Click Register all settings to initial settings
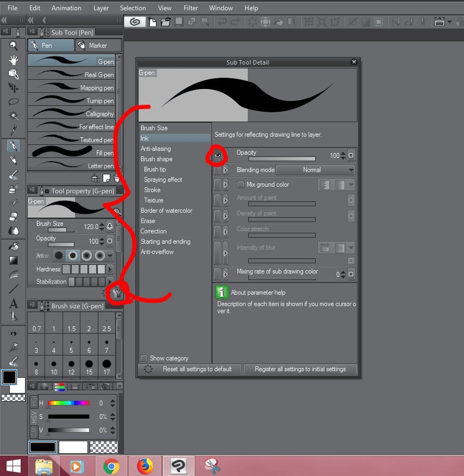The height and width of the screenshot is (476, 464). tap(300, 369)
